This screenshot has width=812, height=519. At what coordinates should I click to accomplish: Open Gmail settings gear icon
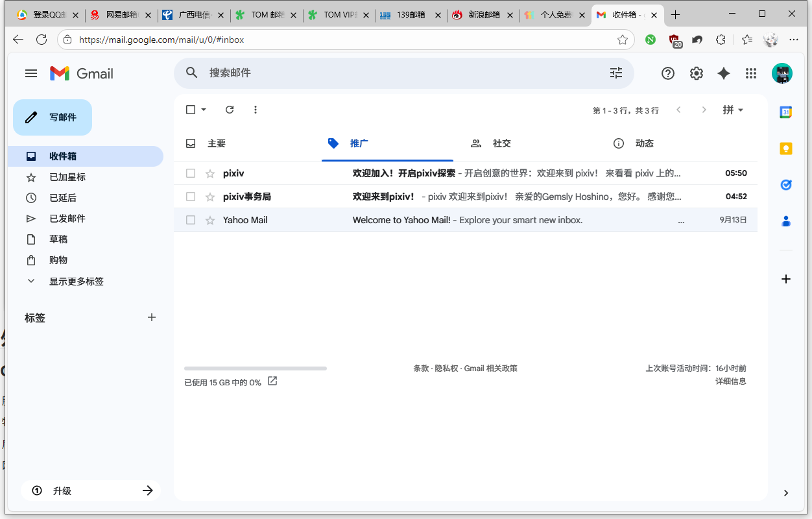pos(697,73)
